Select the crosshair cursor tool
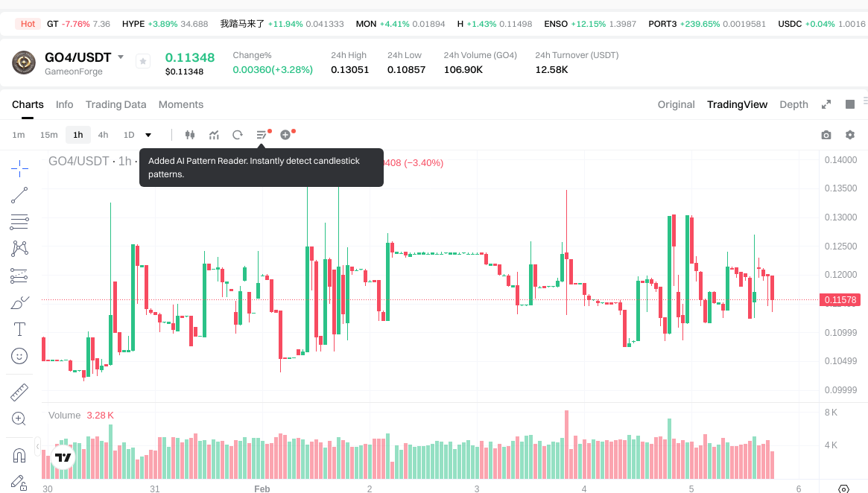Viewport: 868px width, 493px height. pyautogui.click(x=19, y=168)
